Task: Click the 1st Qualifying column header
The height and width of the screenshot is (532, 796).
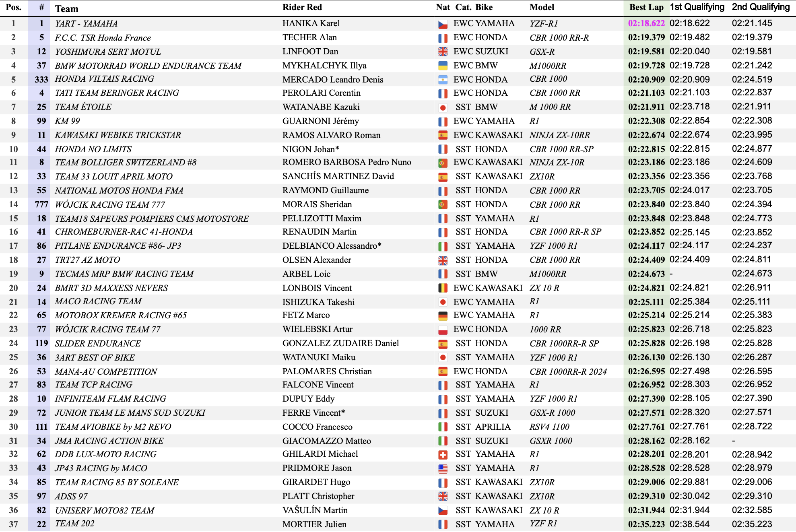Action: click(x=697, y=7)
